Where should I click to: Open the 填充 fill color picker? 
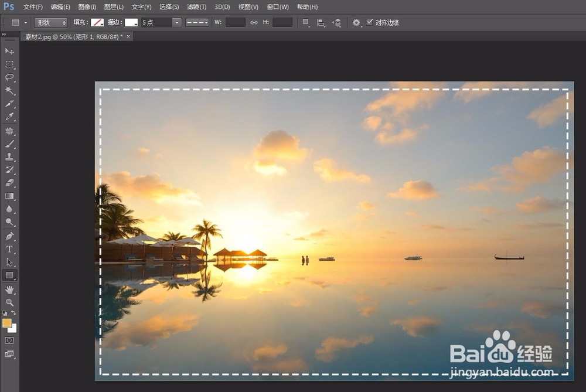[97, 22]
